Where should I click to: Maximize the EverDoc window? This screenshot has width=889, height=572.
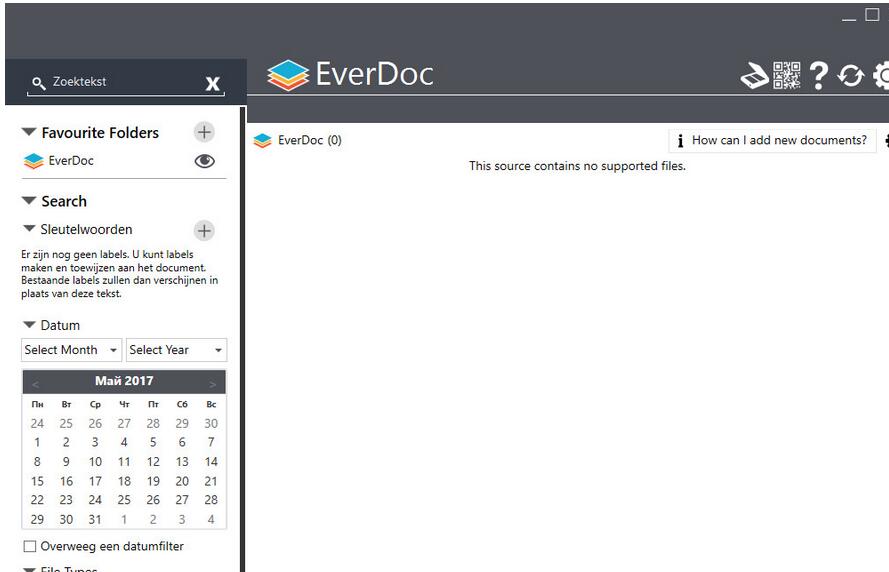click(872, 14)
